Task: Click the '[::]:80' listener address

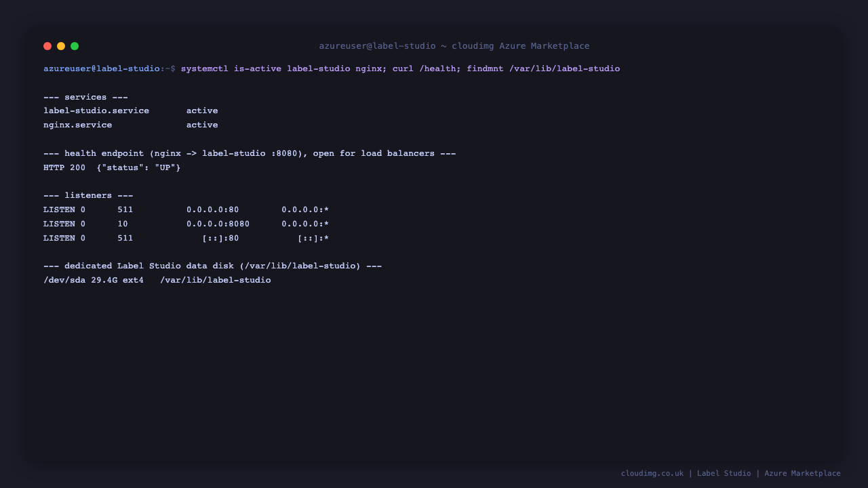Action: click(220, 239)
